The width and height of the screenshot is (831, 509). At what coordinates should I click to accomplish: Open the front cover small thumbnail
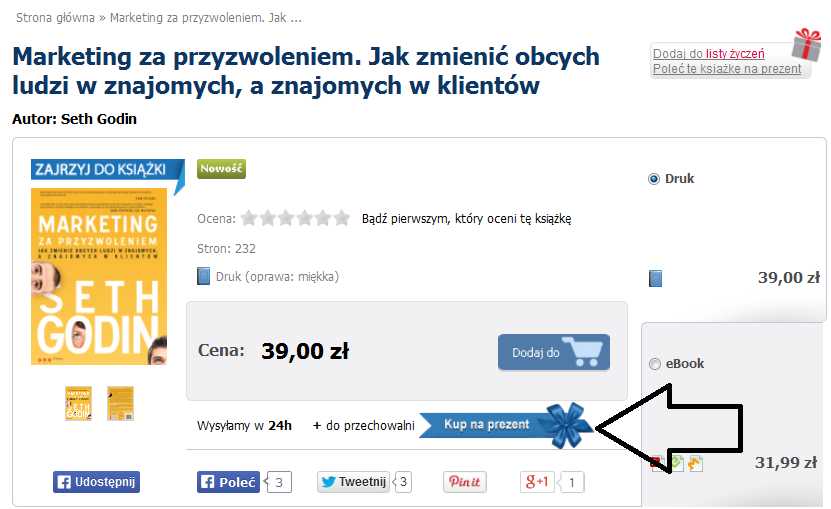coord(78,403)
